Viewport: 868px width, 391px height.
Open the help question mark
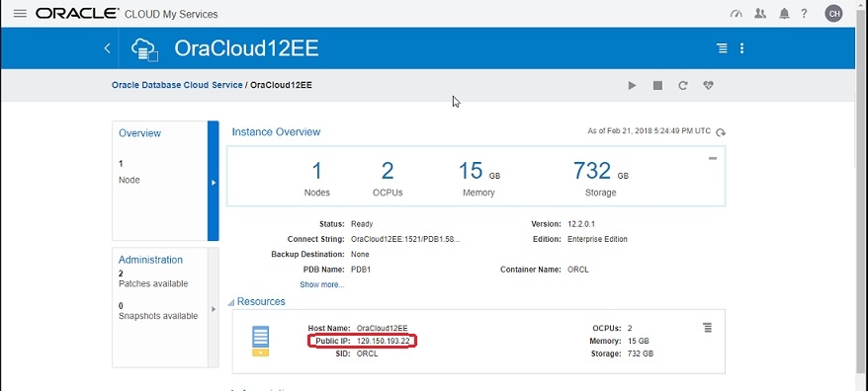[805, 14]
